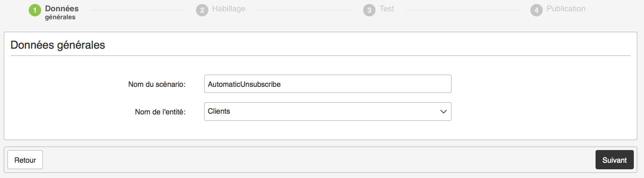Switch to the Habillage step label

click(x=228, y=9)
